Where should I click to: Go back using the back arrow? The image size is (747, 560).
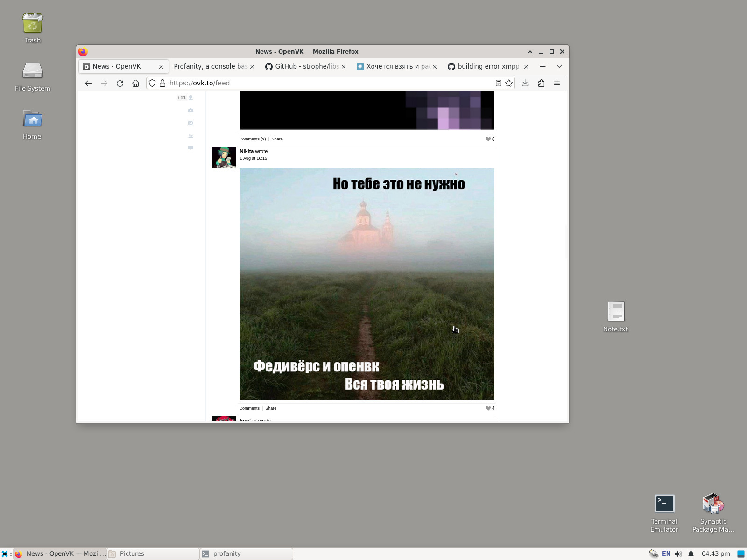pos(88,83)
